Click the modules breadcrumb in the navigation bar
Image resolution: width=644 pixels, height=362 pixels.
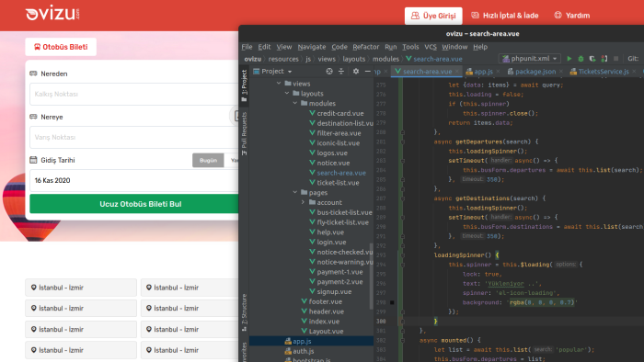[x=385, y=59]
